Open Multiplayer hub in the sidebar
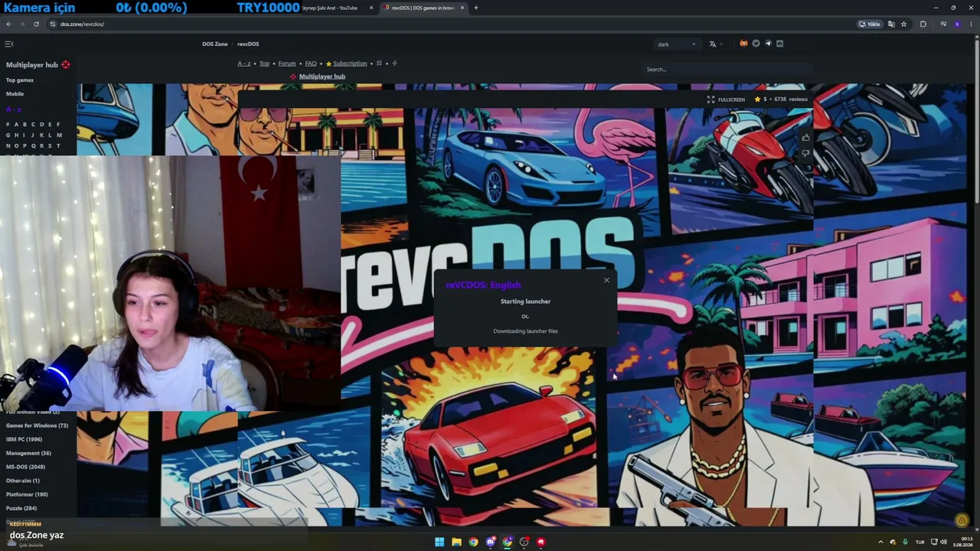The image size is (980, 551). pos(32,65)
